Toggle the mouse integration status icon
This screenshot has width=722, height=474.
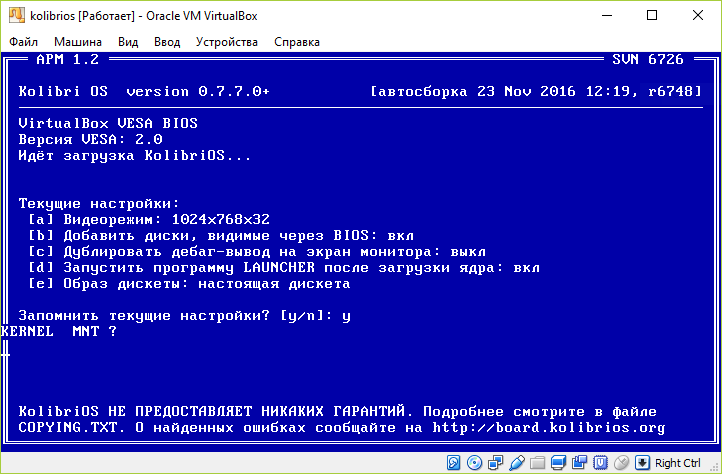point(621,463)
